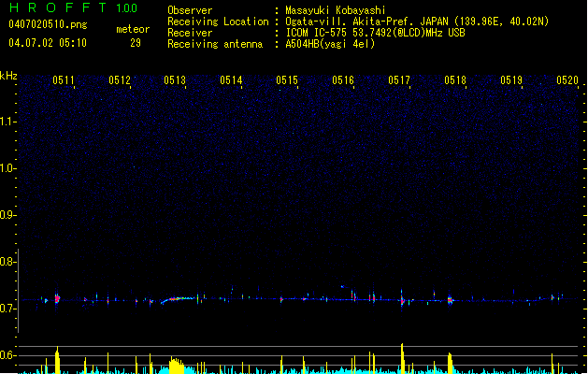Viewport: 588px width, 374px height.
Task: Click the Observer label
Action: 190,10
